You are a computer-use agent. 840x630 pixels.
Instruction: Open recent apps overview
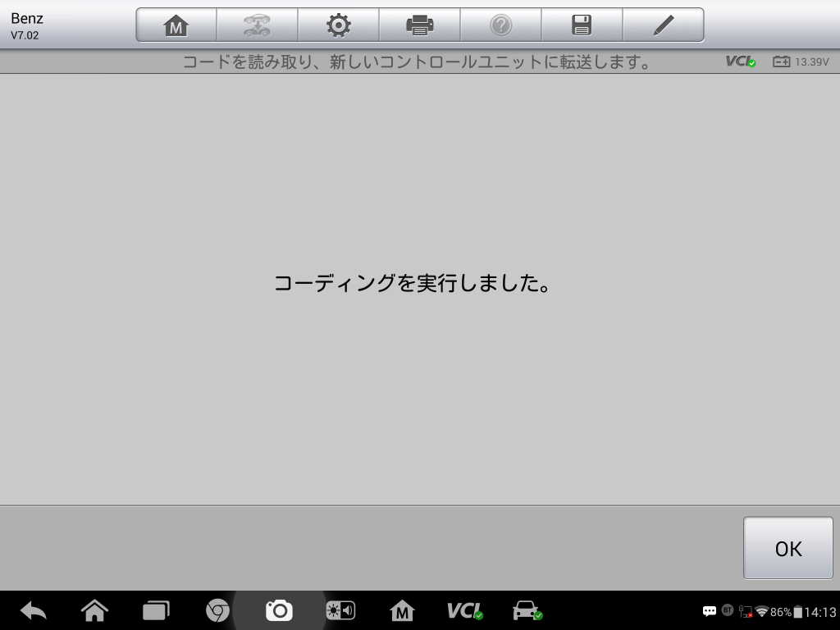click(x=156, y=610)
